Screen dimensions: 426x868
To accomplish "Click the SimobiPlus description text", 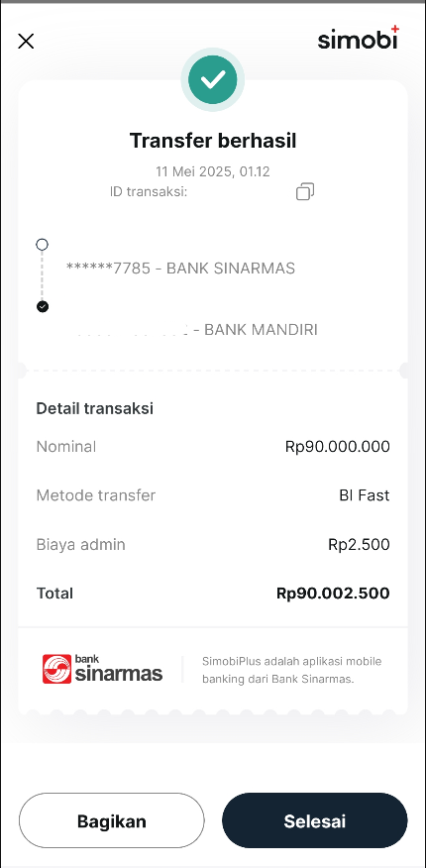I will coord(292,670).
